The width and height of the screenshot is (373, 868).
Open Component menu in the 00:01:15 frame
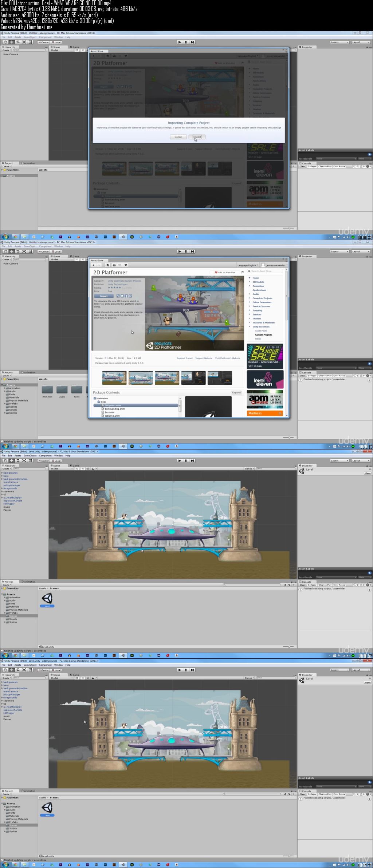(x=46, y=246)
